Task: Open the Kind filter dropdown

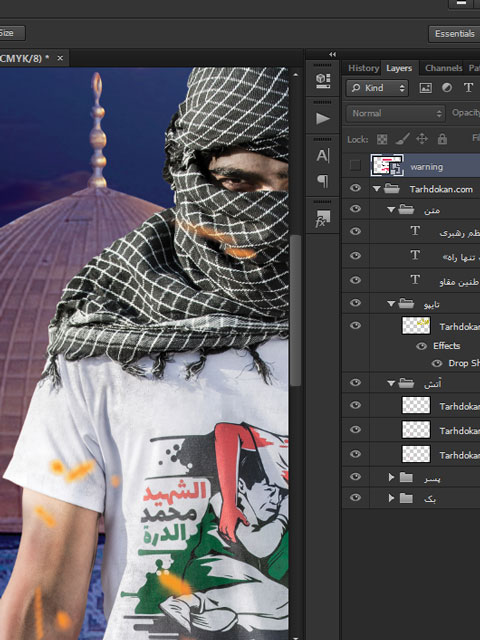Action: click(377, 88)
